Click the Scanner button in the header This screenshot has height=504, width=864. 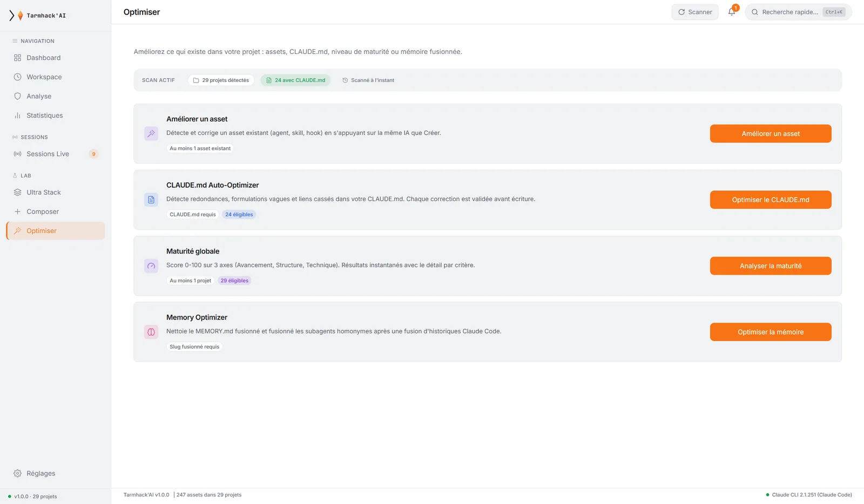click(695, 12)
